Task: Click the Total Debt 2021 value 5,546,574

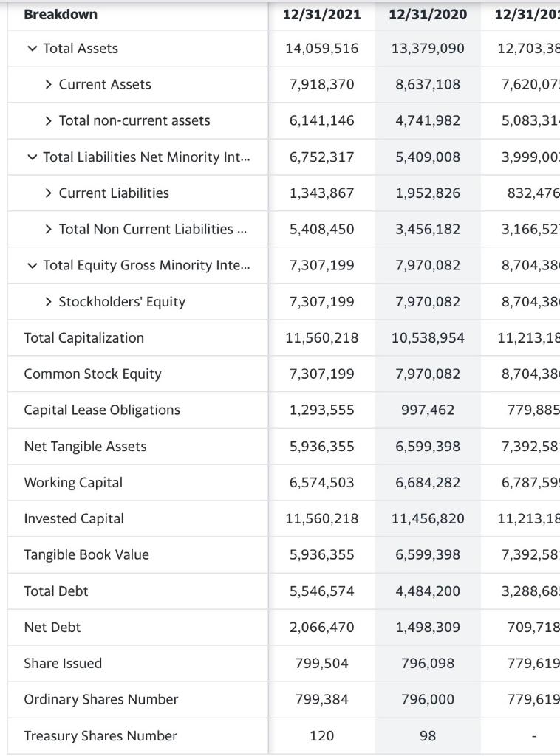Action: coord(322,591)
